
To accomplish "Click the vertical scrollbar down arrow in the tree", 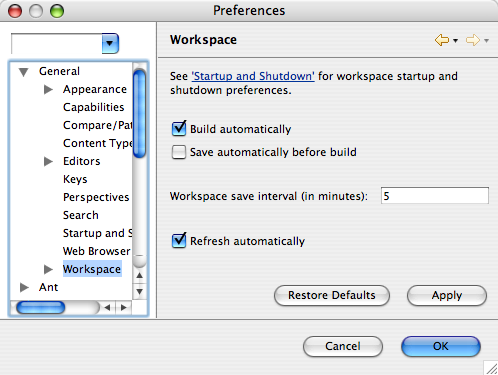I will [x=140, y=292].
